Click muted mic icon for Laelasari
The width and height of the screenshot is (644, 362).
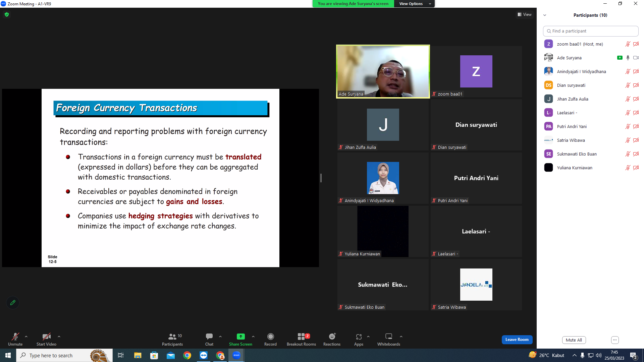[628, 113]
